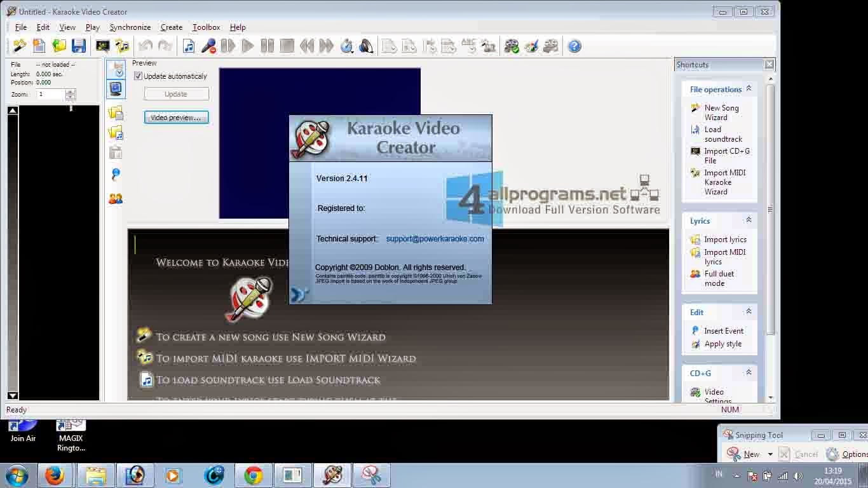The height and width of the screenshot is (488, 868).
Task: Click the support@powerkaraoke.com email link
Action: (x=435, y=239)
